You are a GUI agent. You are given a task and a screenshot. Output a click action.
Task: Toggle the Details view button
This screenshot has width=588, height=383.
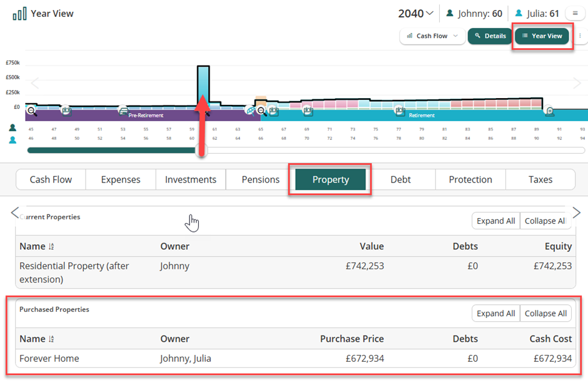(x=490, y=36)
